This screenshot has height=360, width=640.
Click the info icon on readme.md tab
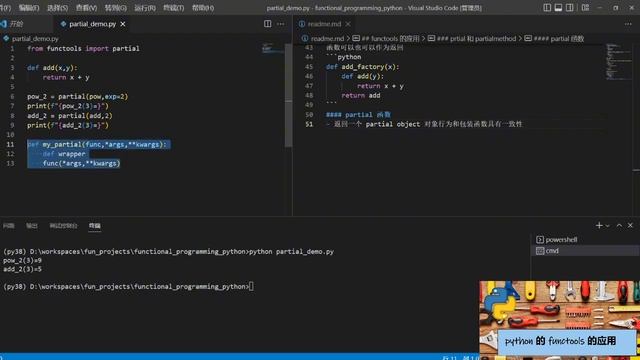click(302, 24)
